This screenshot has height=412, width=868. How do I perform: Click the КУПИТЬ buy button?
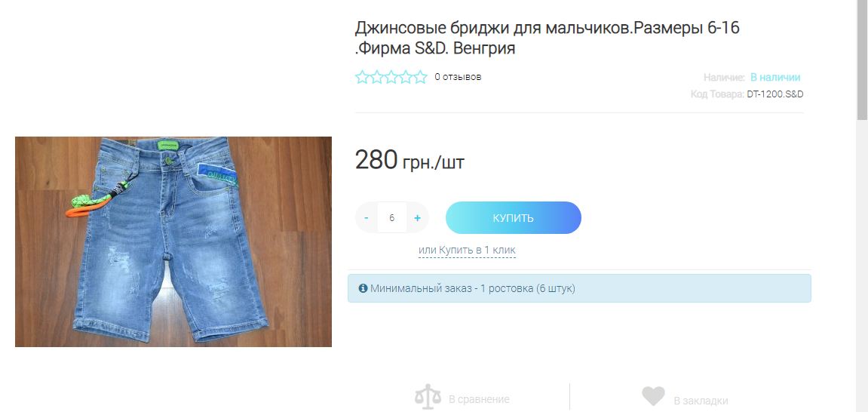pos(513,217)
